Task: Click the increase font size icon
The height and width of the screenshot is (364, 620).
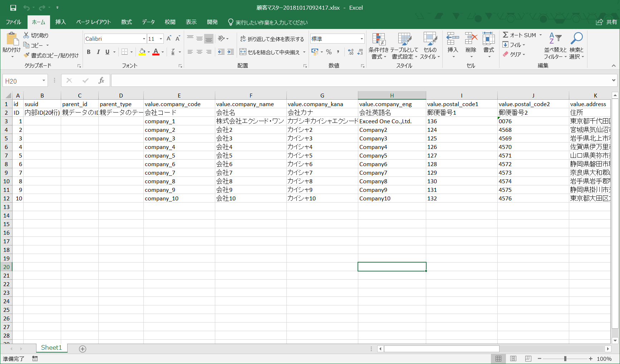Action: coord(169,39)
